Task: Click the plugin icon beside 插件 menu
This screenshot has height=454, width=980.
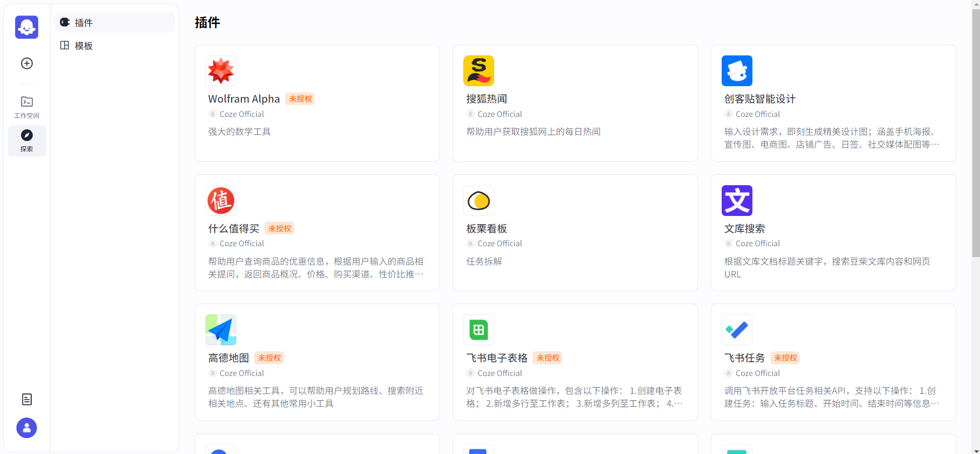Action: [65, 22]
